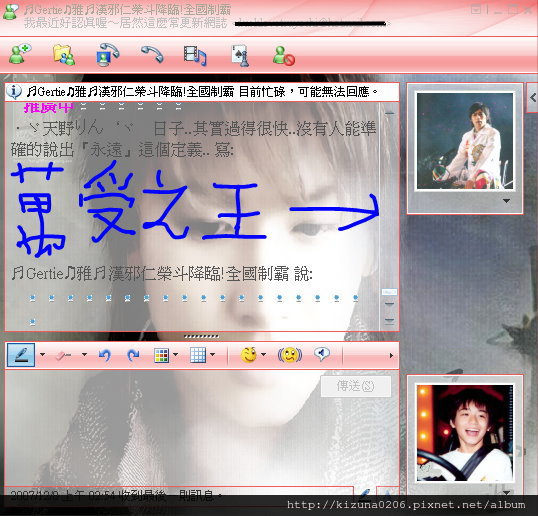Click the 傳送(S) send button
Viewport: 538px width, 516px height.
[x=355, y=386]
